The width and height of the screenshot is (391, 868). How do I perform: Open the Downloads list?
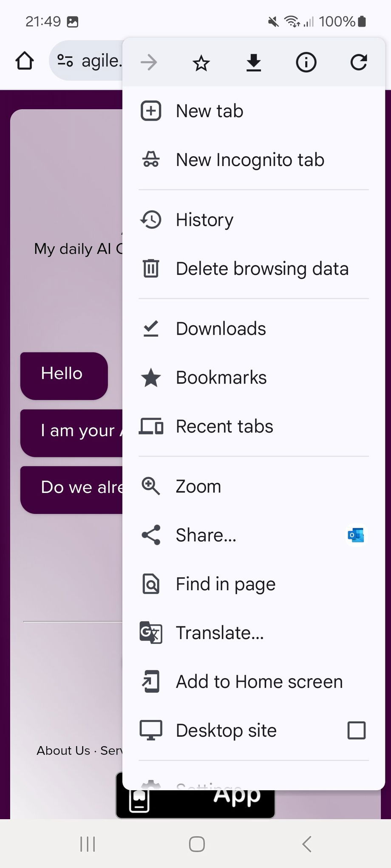point(221,329)
